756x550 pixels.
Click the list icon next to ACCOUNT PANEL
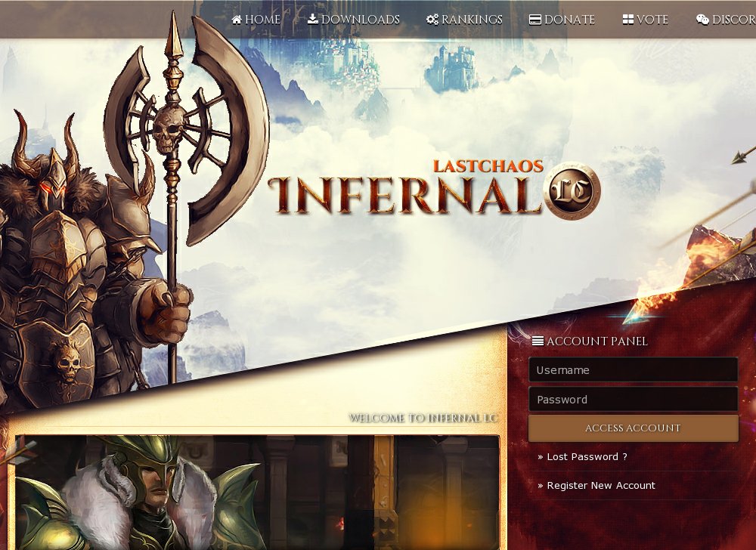[x=538, y=341]
